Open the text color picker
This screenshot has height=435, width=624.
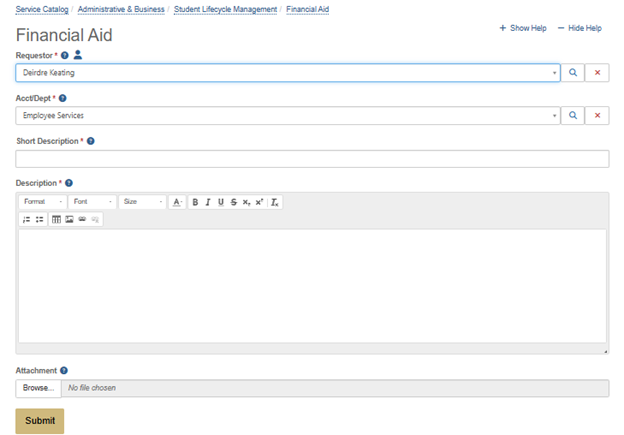point(177,202)
